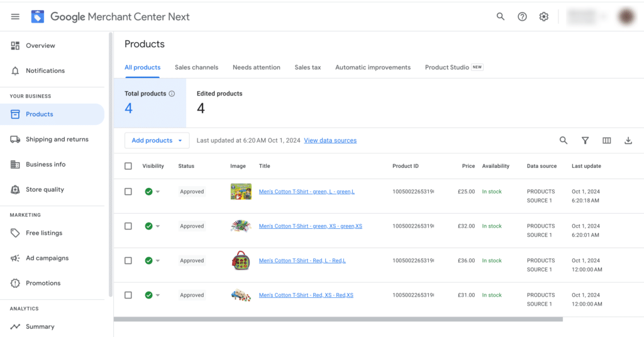Image resolution: width=644 pixels, height=337 pixels.
Task: Open search in the top header
Action: tap(500, 16)
